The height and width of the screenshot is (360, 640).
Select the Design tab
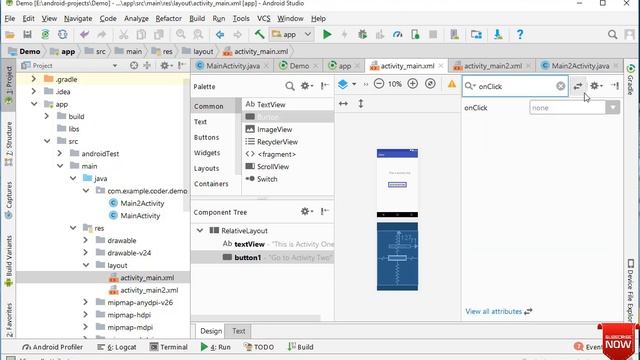(x=211, y=331)
